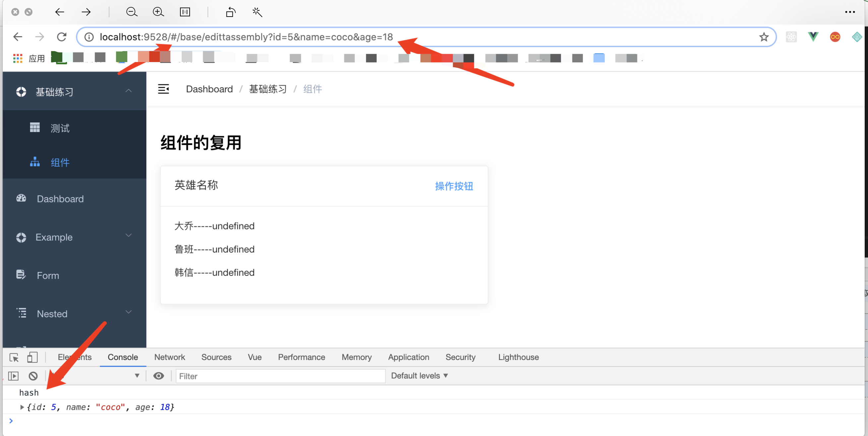Image resolution: width=868 pixels, height=436 pixels.
Task: Bookmark page with star icon
Action: (x=764, y=37)
